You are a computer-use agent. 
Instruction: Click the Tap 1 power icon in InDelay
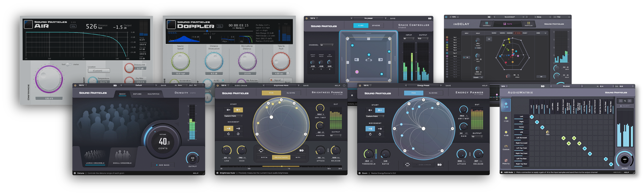(x=447, y=37)
